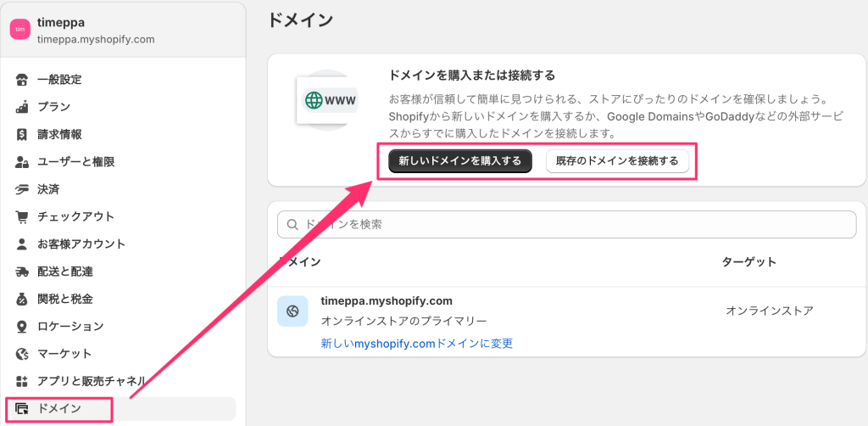Click 新しいmyshopify.comドメインに変更 link
Screen dimensions: 868x426
tap(417, 344)
